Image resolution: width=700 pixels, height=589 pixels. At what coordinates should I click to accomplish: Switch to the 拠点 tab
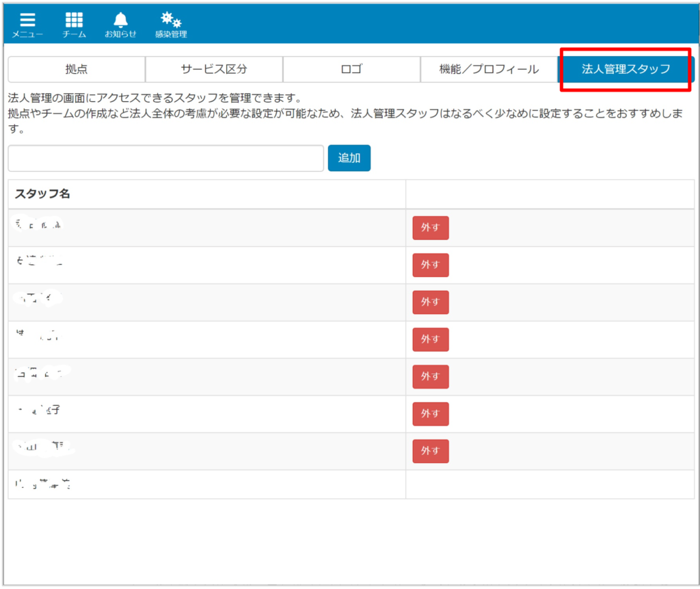77,69
